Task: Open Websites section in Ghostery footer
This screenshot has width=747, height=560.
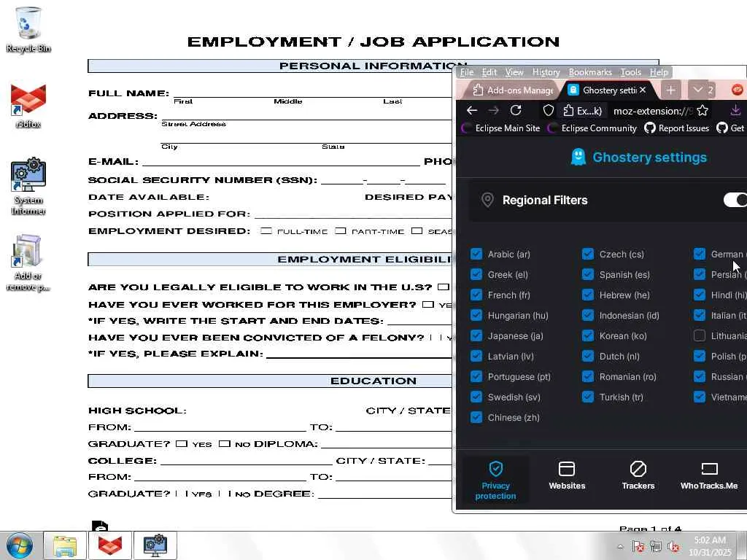Action: point(567,475)
